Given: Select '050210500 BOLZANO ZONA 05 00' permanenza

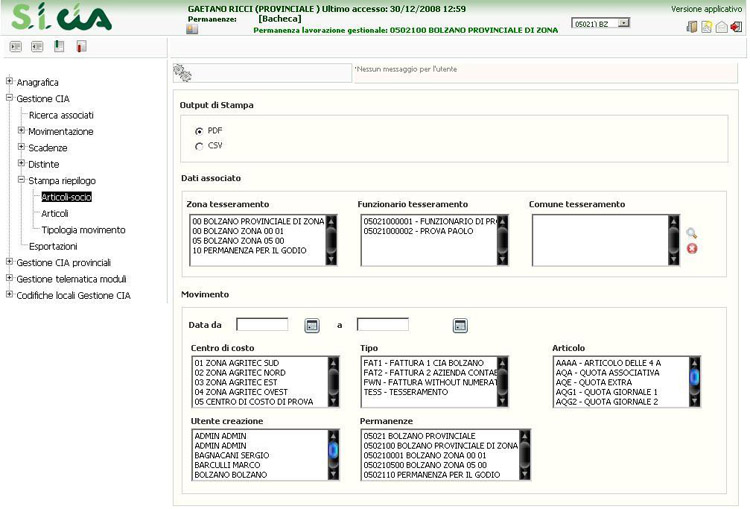Looking at the screenshot, I should (x=425, y=465).
